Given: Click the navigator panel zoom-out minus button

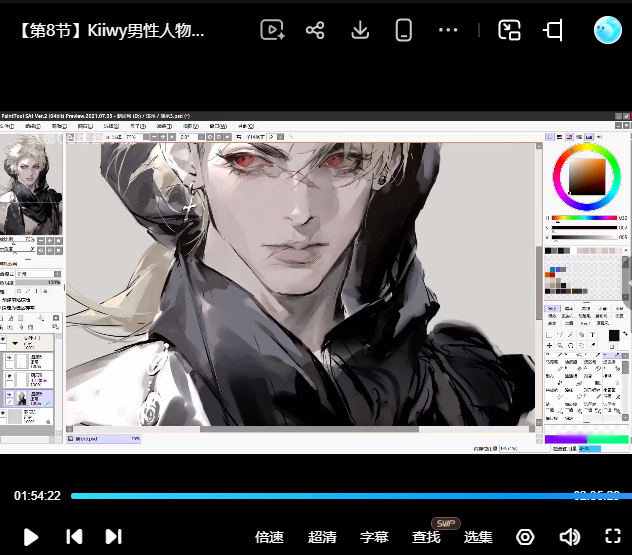Looking at the screenshot, I should 41,241.
